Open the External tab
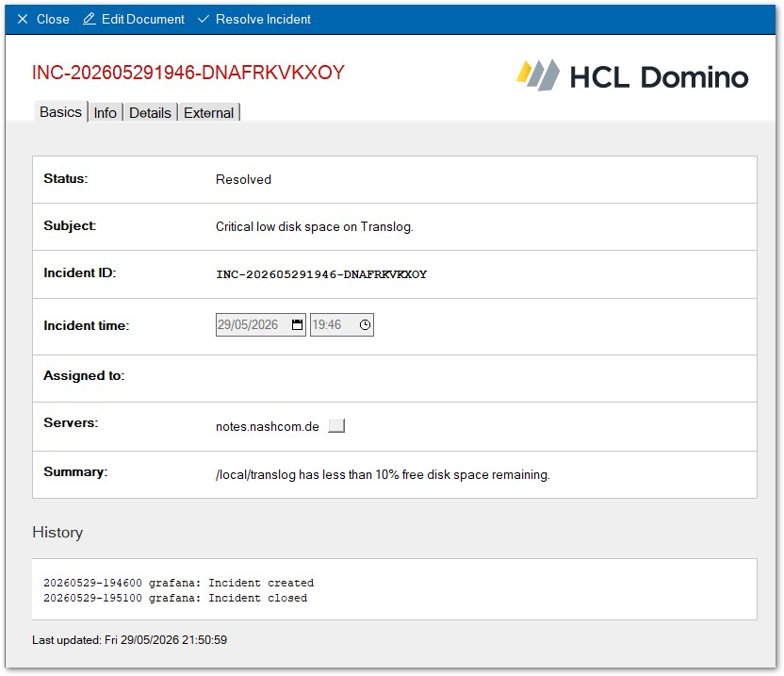Screen dimensions: 784x676 pos(208,112)
